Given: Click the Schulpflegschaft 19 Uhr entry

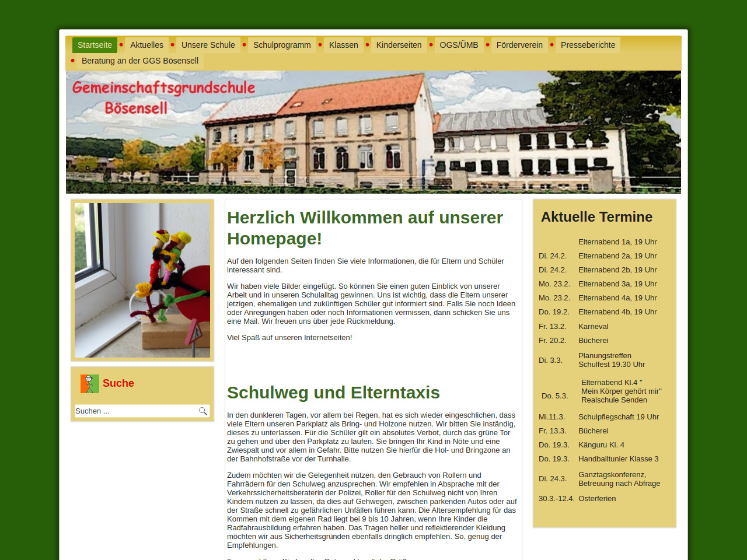Looking at the screenshot, I should click(x=618, y=417).
